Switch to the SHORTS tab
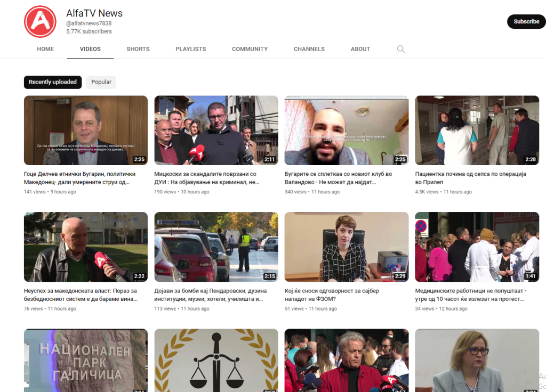 138,49
